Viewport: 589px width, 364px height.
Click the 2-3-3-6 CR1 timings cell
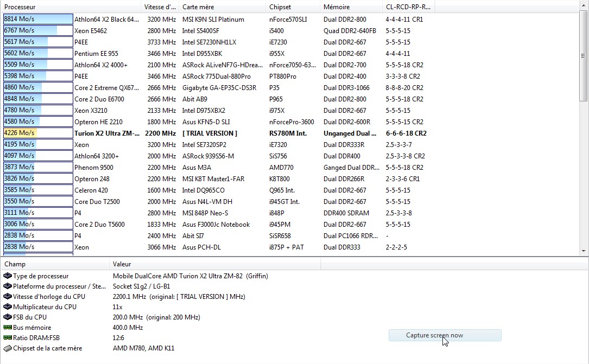[403, 178]
